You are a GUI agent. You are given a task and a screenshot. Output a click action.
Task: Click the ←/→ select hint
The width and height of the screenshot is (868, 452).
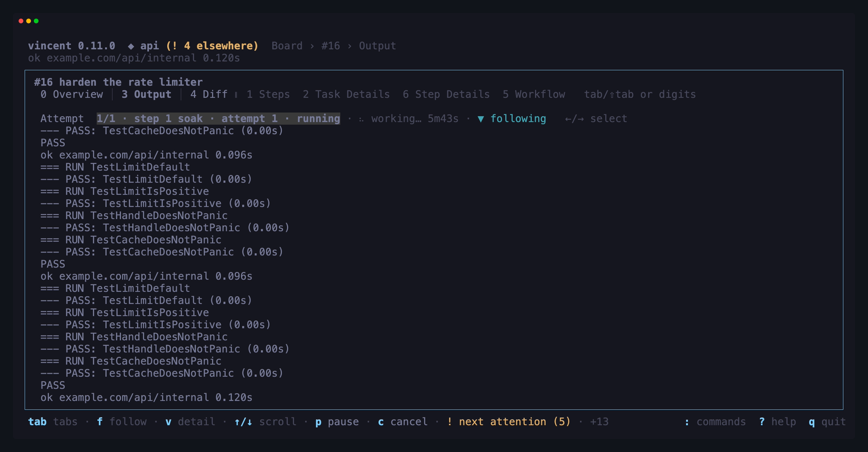coord(596,119)
